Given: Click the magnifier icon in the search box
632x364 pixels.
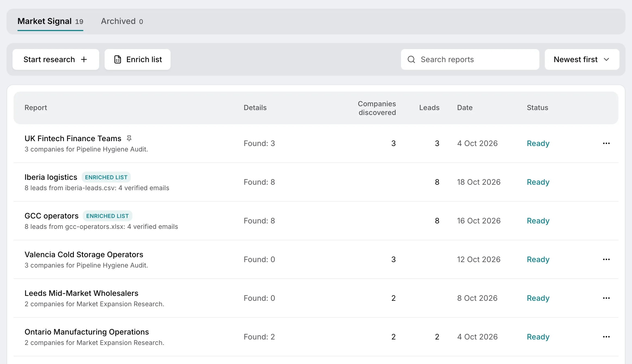Looking at the screenshot, I should [411, 59].
